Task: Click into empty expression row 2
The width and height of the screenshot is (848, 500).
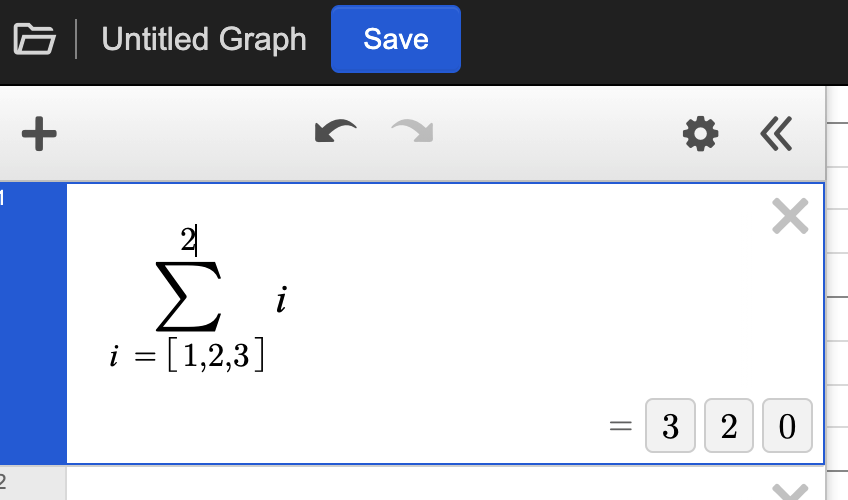Action: (x=400, y=485)
